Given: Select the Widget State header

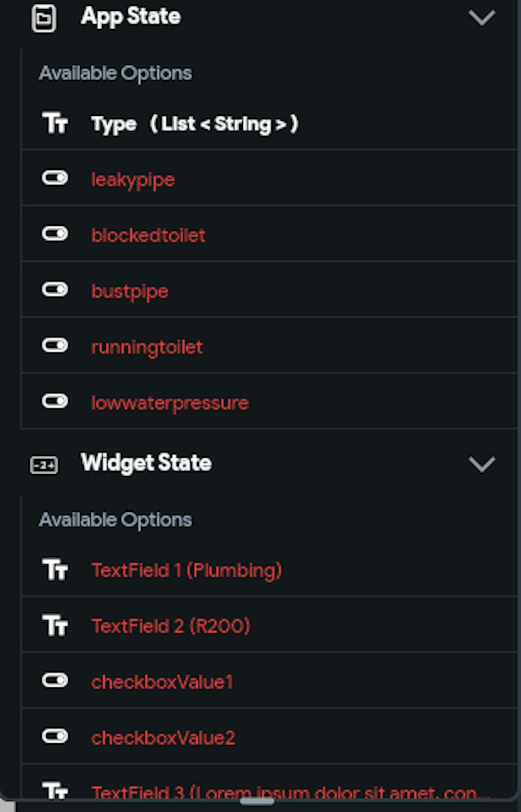Looking at the screenshot, I should [147, 463].
